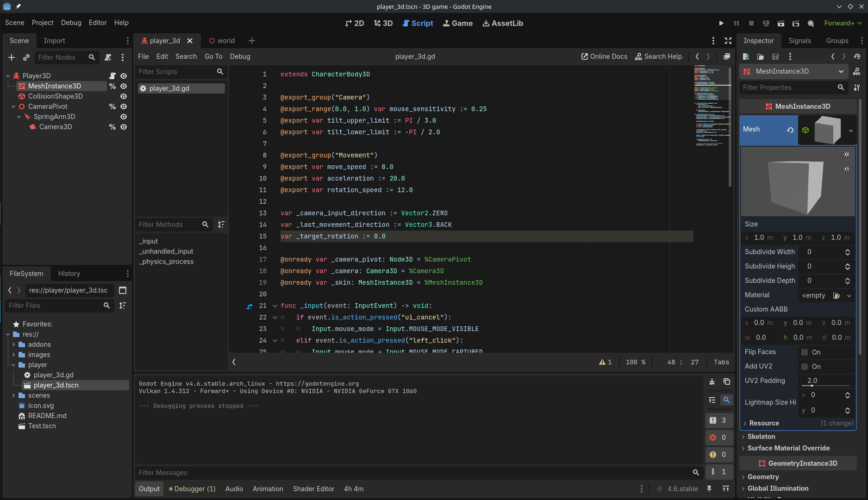Toggle distraction-free mode in the script editor

click(728, 41)
